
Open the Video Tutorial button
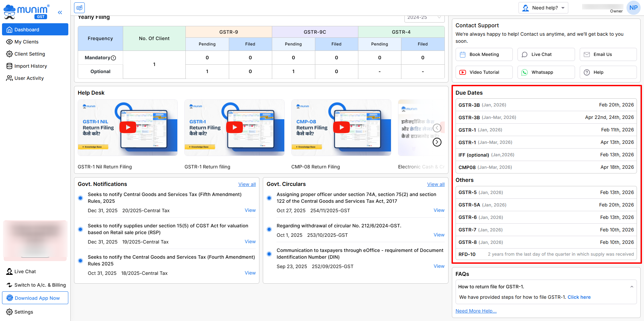point(484,72)
